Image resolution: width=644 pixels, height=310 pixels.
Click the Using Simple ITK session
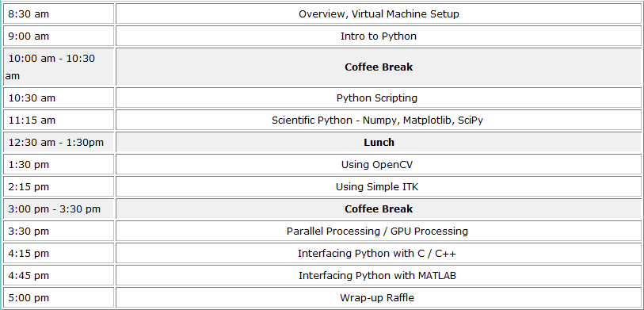click(379, 186)
